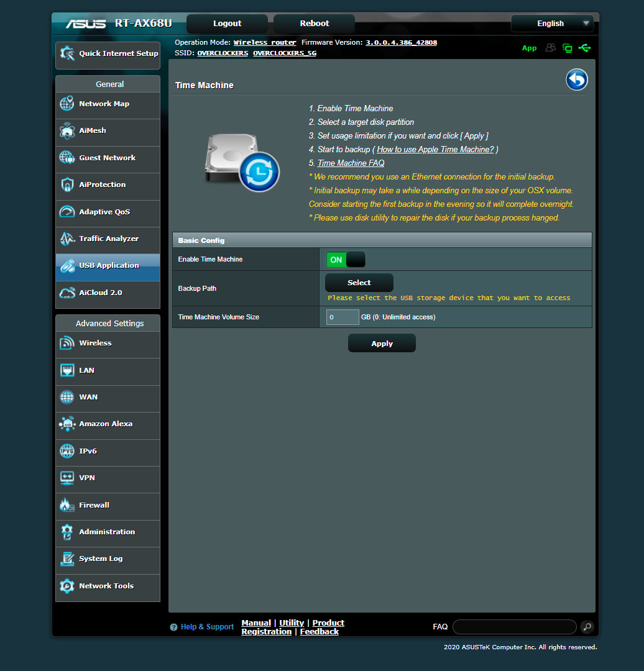Screen dimensions: 644x671
Task: Open the English language dropdown
Action: [x=553, y=24]
